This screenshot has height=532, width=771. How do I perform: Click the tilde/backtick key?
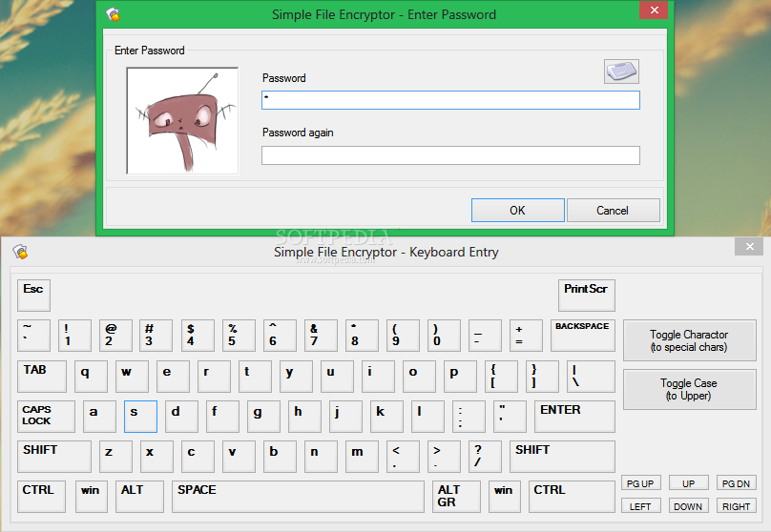pos(34,336)
